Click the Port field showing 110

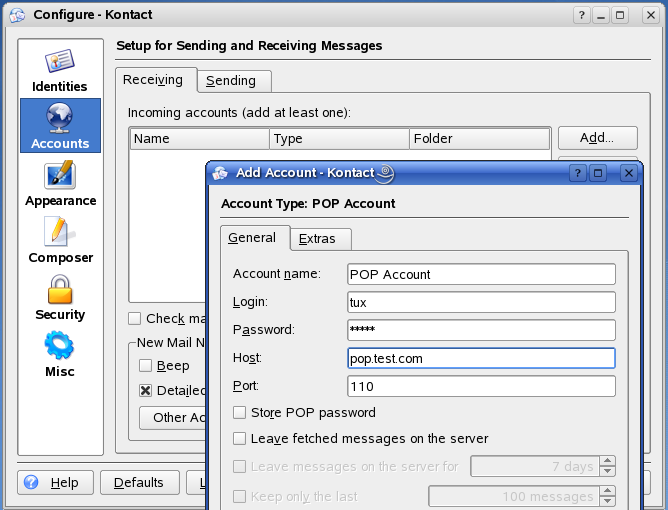(481, 386)
